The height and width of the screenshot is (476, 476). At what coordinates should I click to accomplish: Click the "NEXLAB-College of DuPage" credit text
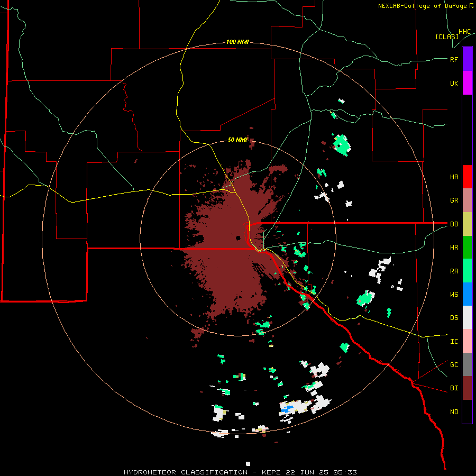pos(423,6)
